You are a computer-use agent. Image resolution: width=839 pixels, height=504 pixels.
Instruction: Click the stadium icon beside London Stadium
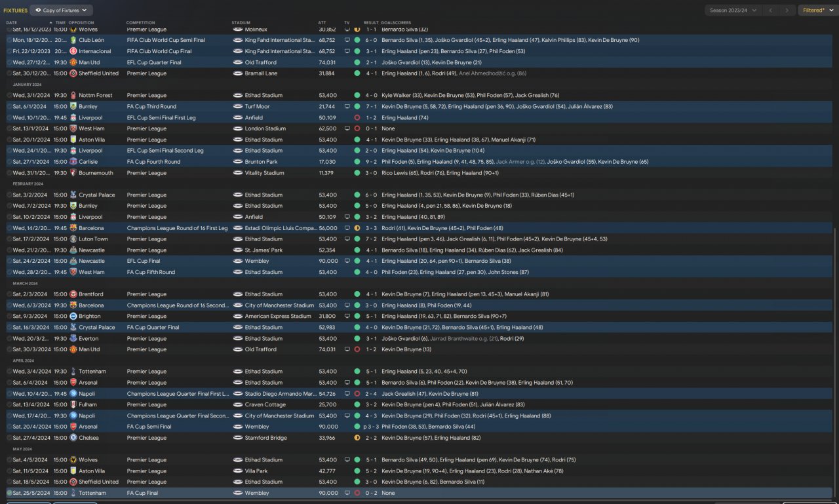point(238,129)
